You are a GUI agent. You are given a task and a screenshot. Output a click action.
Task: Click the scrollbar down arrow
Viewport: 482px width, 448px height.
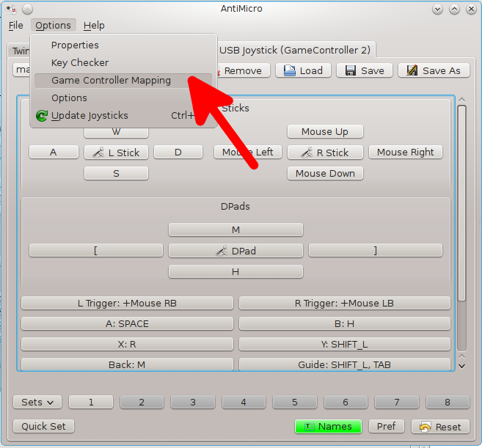tap(461, 366)
